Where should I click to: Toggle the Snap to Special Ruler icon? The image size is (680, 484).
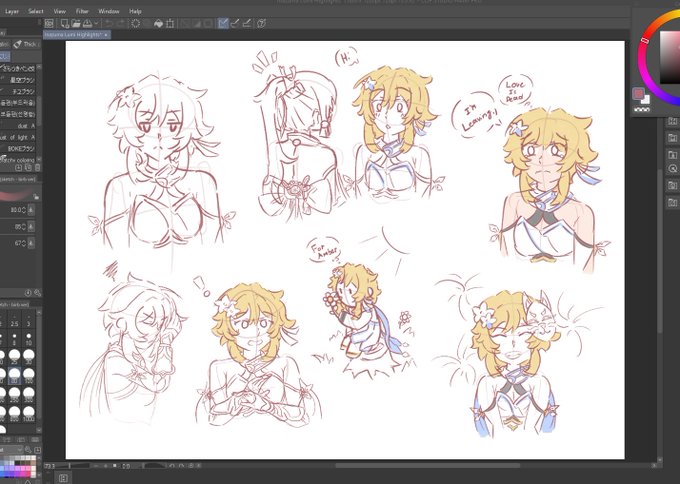coord(235,23)
